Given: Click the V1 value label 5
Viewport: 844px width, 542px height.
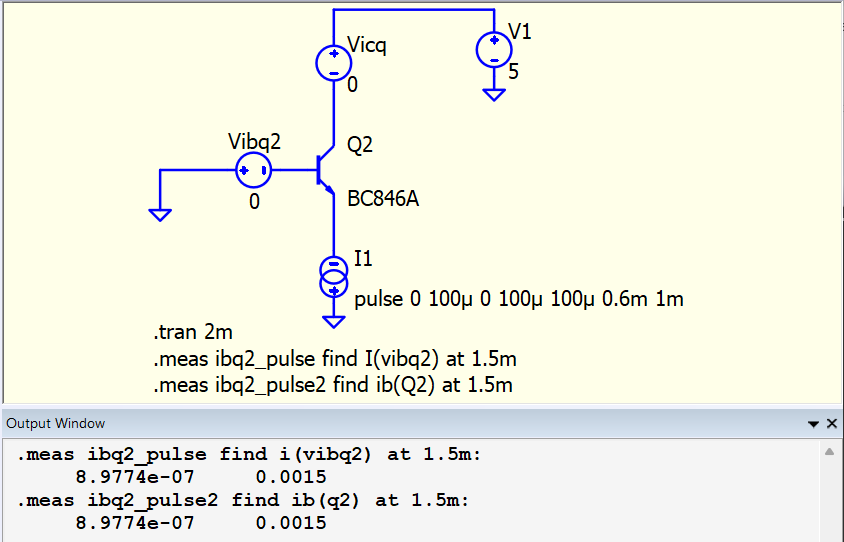Looking at the screenshot, I should click(x=514, y=72).
